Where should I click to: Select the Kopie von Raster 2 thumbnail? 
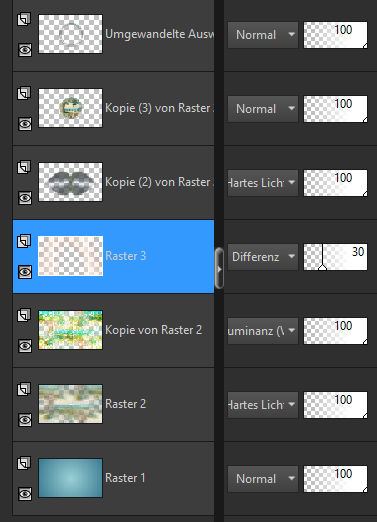point(70,330)
